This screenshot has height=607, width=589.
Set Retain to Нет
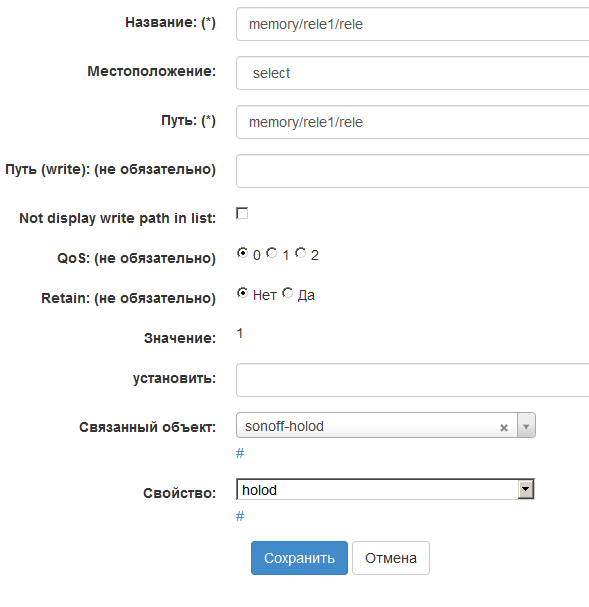point(242,293)
